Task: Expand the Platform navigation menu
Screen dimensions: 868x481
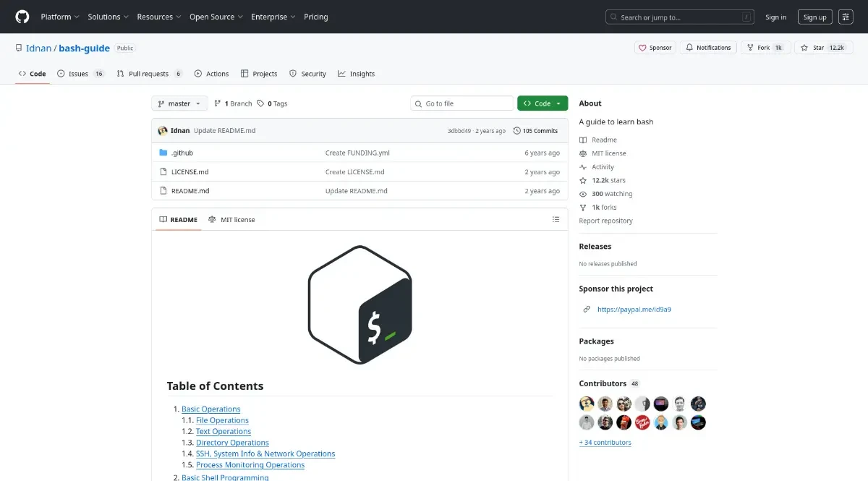Action: (x=60, y=17)
